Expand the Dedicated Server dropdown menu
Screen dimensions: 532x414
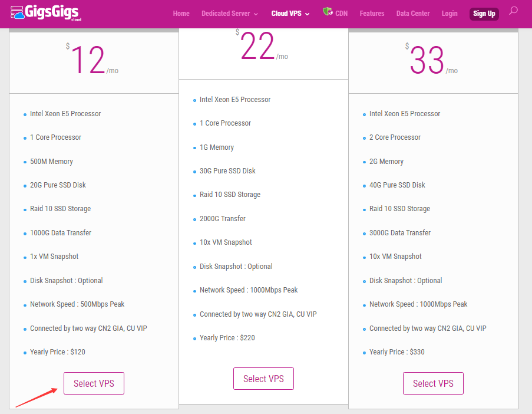pyautogui.click(x=230, y=14)
